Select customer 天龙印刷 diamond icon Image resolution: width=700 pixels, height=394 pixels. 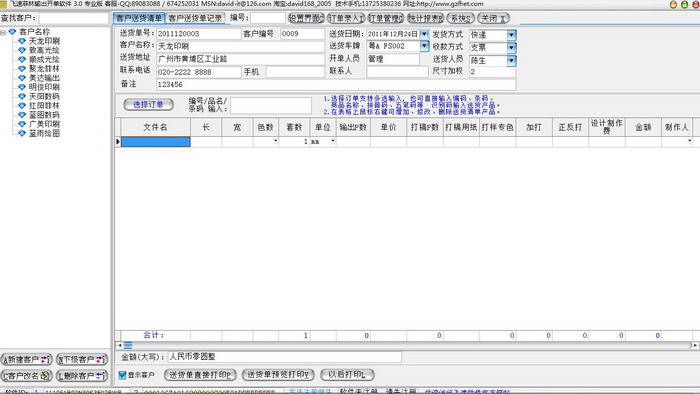click(x=21, y=41)
